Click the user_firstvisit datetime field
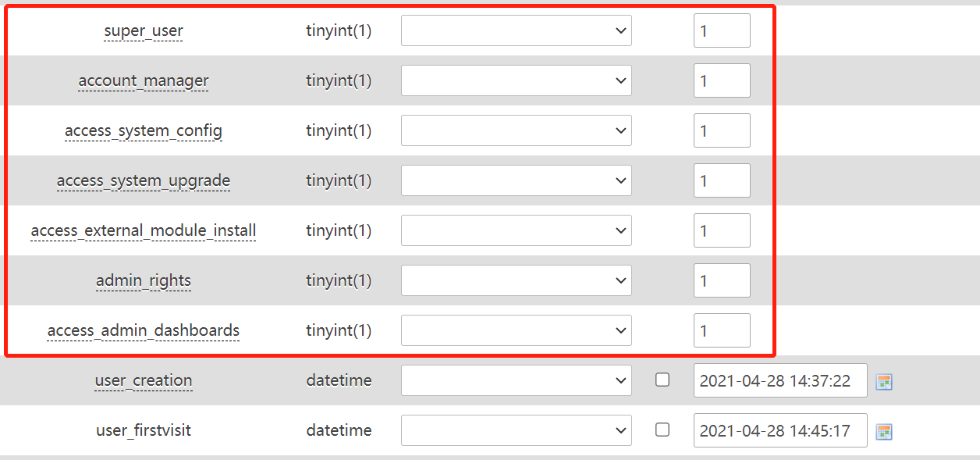980x460 pixels. [x=779, y=430]
